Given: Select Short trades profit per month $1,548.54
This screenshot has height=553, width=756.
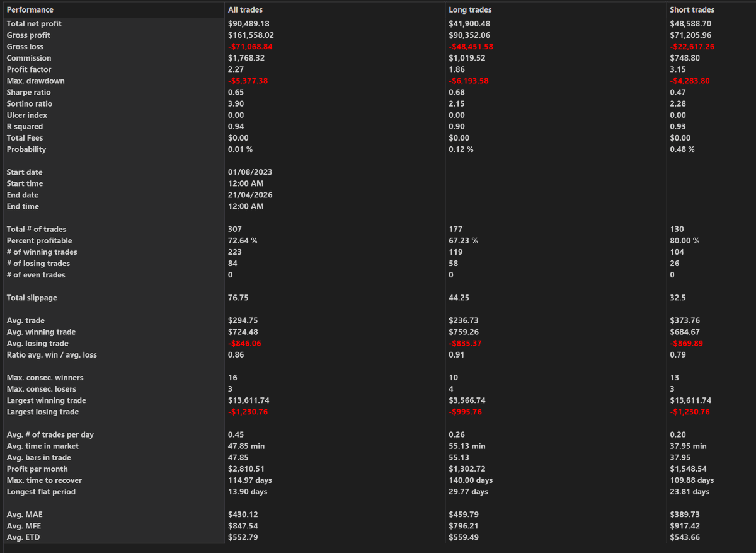Looking at the screenshot, I should pyautogui.click(x=688, y=469).
